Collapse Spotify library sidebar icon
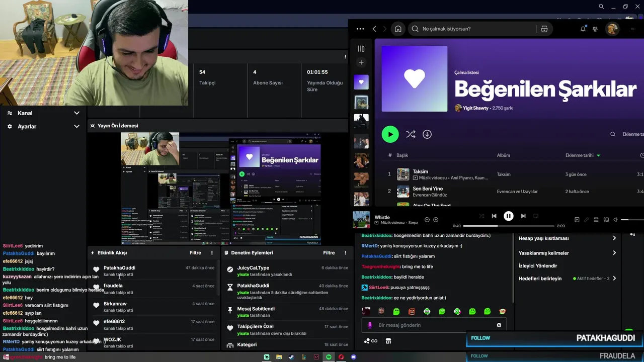Screen dimensions: 644x362 pos(361,49)
